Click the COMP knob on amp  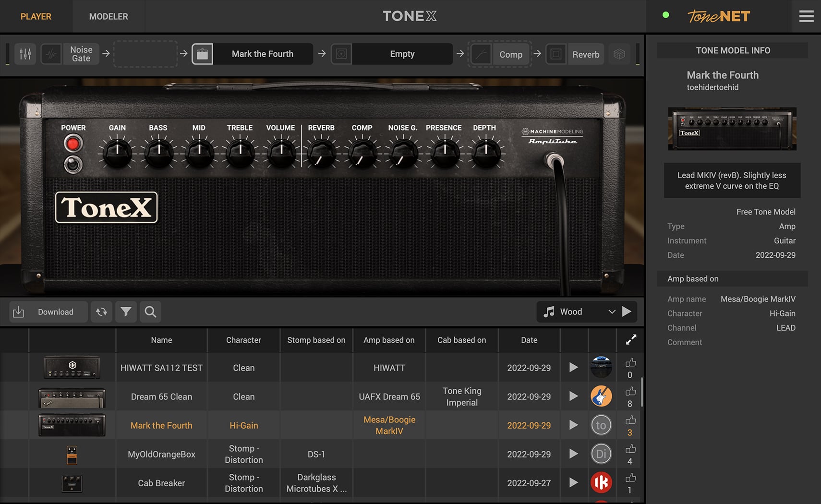362,153
